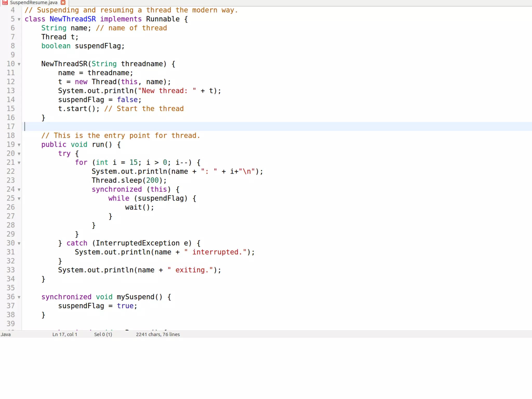
Task: Collapse the constructor fold at line 10
Action: click(x=19, y=64)
